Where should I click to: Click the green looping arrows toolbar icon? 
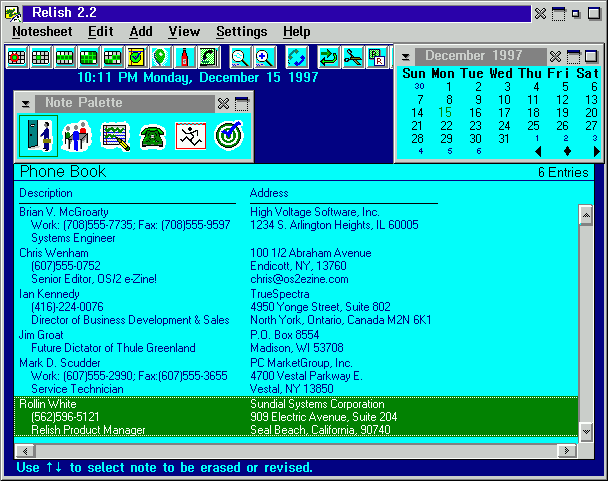[x=328, y=57]
